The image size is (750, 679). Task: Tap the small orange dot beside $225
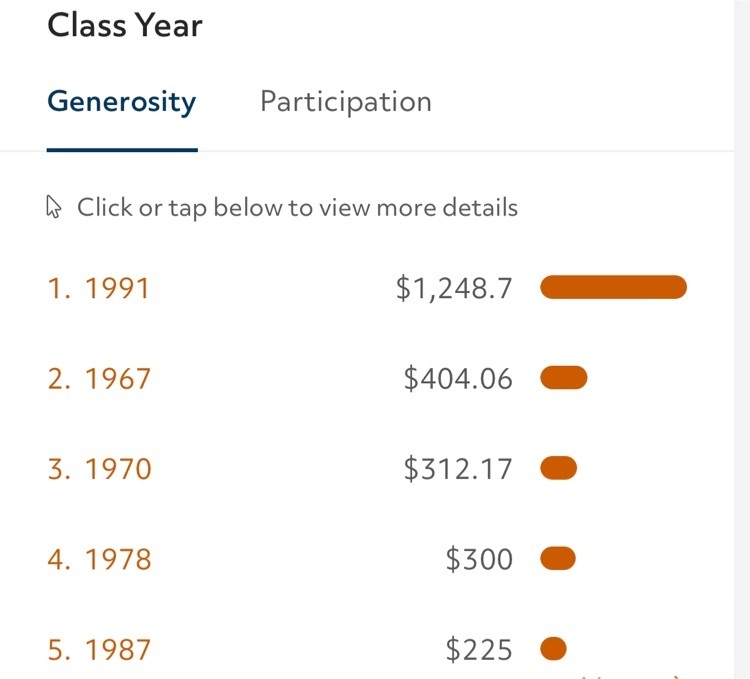coord(553,648)
